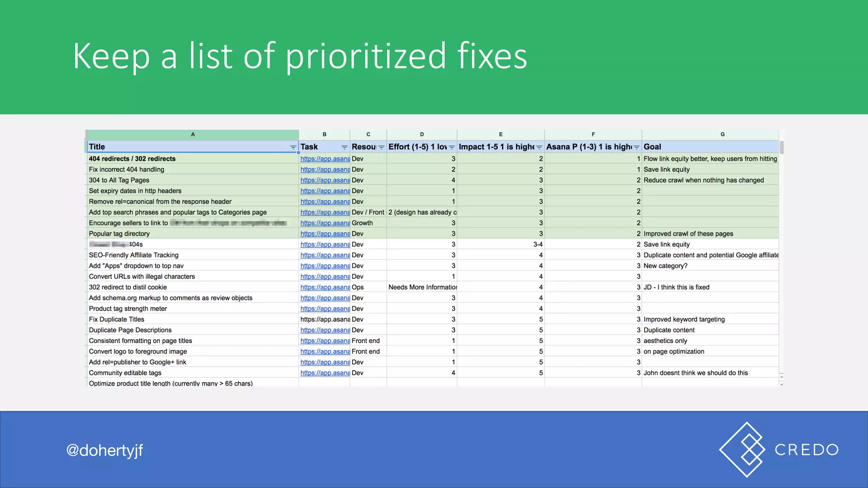This screenshot has width=868, height=488.
Task: Select goal 'Improved keyword targeting'
Action: click(x=710, y=319)
